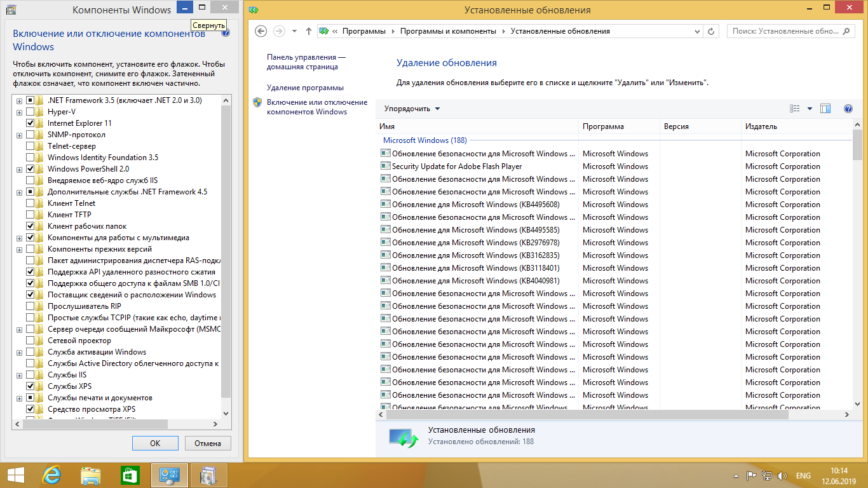Open the Упорядочить dropdown menu
The width and height of the screenshot is (868, 488).
412,109
